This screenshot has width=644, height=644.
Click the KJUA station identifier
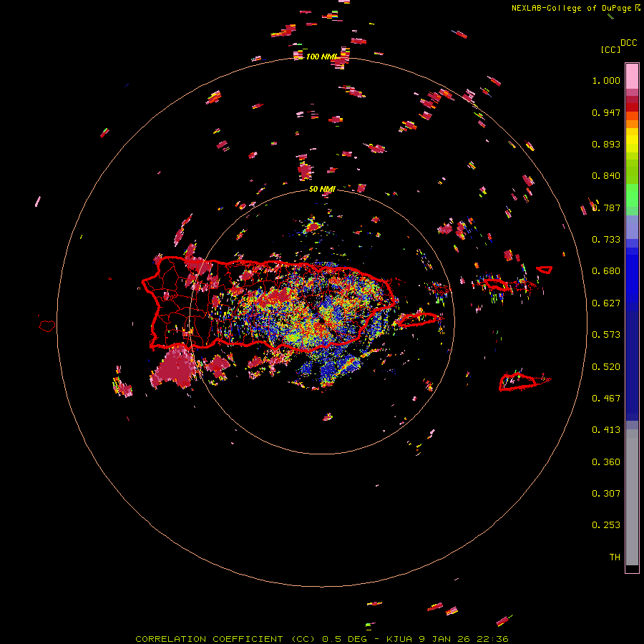coord(399,639)
